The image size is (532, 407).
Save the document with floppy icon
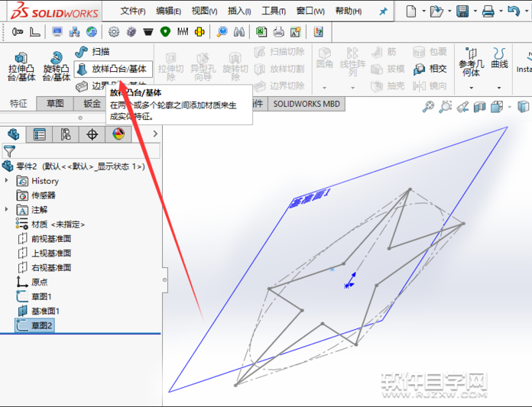tap(462, 11)
